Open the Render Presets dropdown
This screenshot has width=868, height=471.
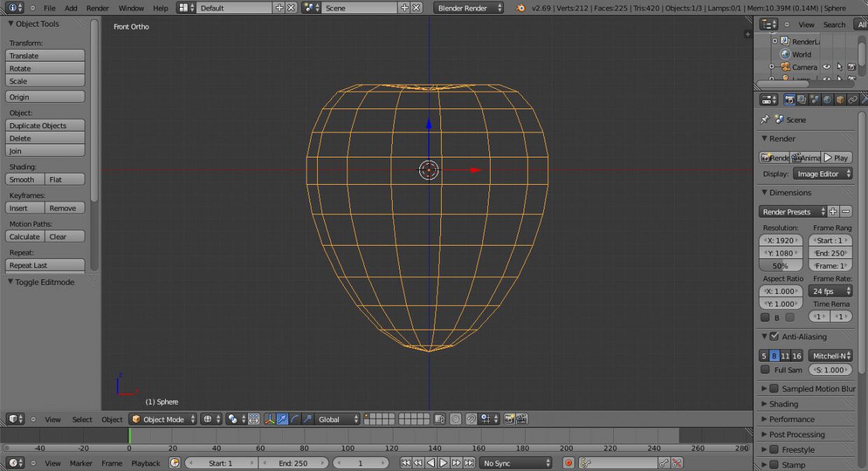coord(792,211)
